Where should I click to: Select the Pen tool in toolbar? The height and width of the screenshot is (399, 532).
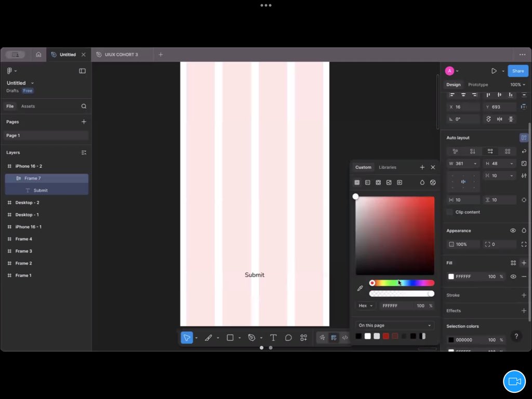point(251,338)
